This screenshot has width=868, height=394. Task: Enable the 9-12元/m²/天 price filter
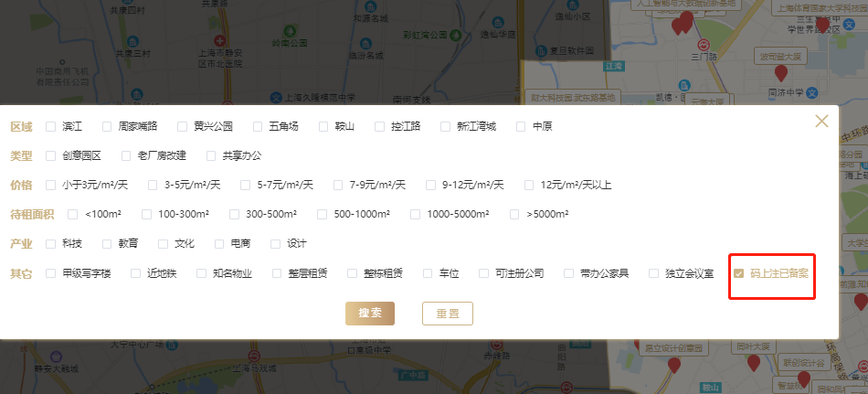(430, 185)
